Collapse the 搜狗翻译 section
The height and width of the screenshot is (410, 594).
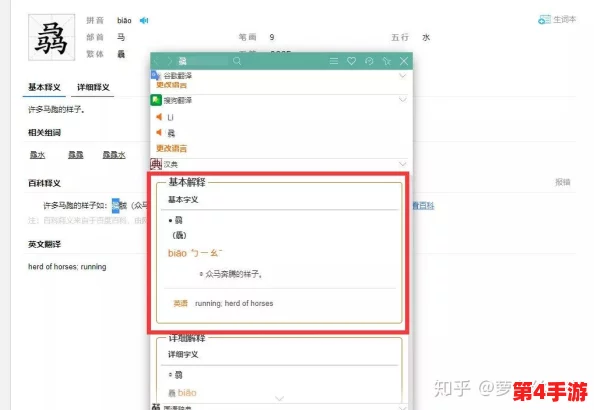[x=403, y=99]
